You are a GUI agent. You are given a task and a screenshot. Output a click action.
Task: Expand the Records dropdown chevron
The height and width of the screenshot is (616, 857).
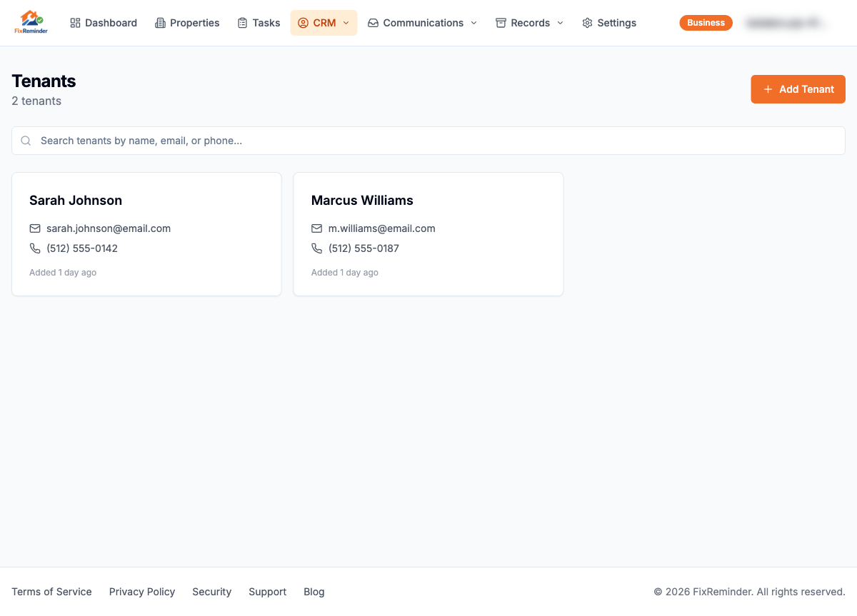[x=560, y=23]
